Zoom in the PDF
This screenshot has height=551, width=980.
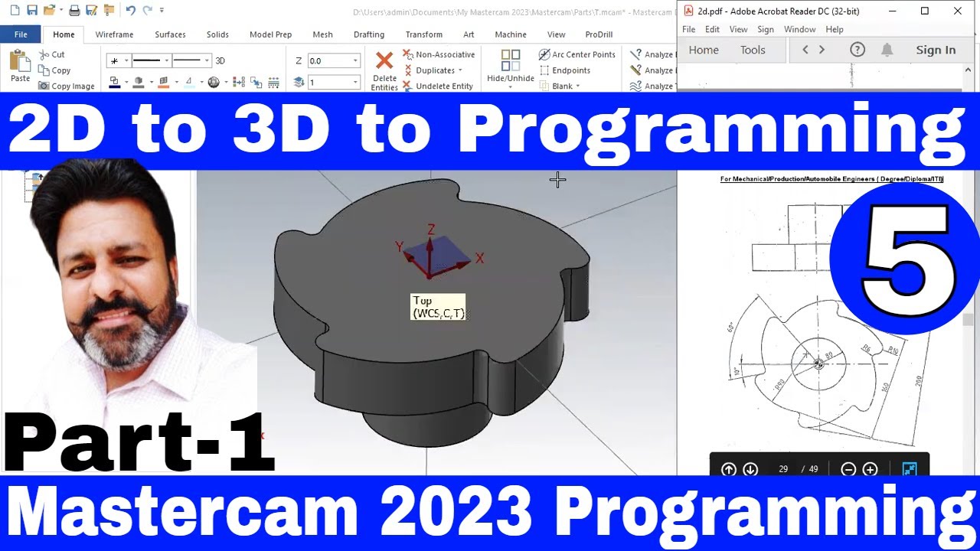click(x=870, y=469)
